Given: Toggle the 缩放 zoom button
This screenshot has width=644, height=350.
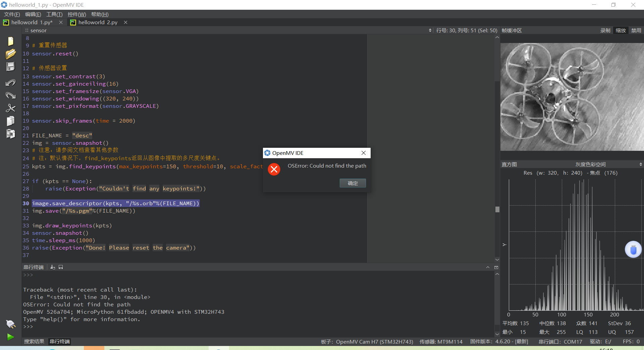Looking at the screenshot, I should (x=621, y=30).
